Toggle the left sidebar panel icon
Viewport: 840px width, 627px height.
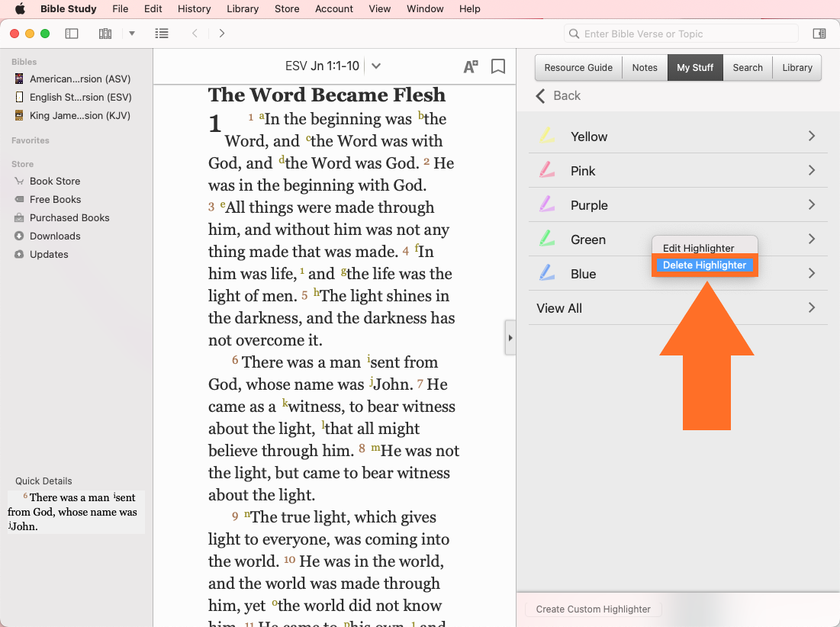click(x=72, y=34)
